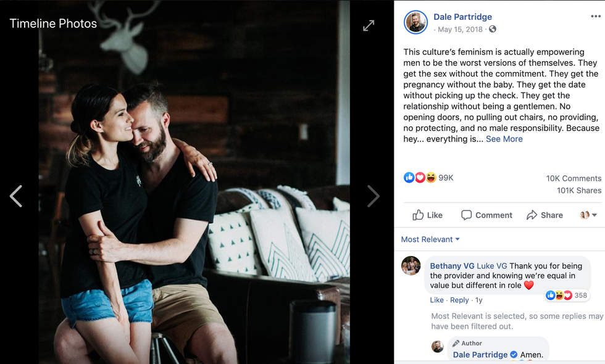Go to the previous photo
The width and height of the screenshot is (605, 364).
tap(16, 196)
